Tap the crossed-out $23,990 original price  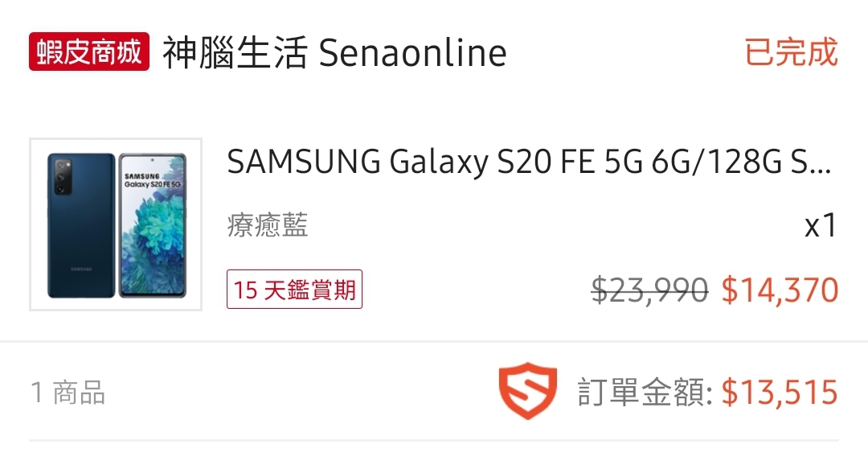click(650, 290)
